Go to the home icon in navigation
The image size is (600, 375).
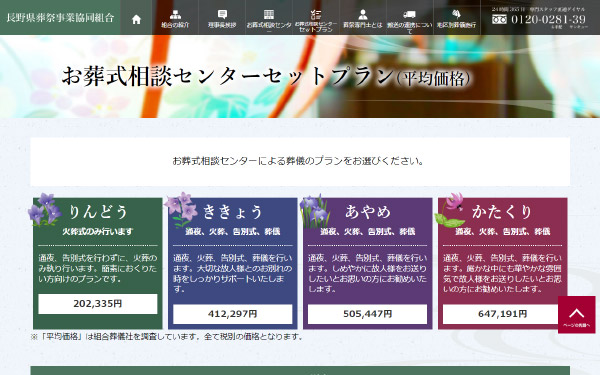(136, 20)
